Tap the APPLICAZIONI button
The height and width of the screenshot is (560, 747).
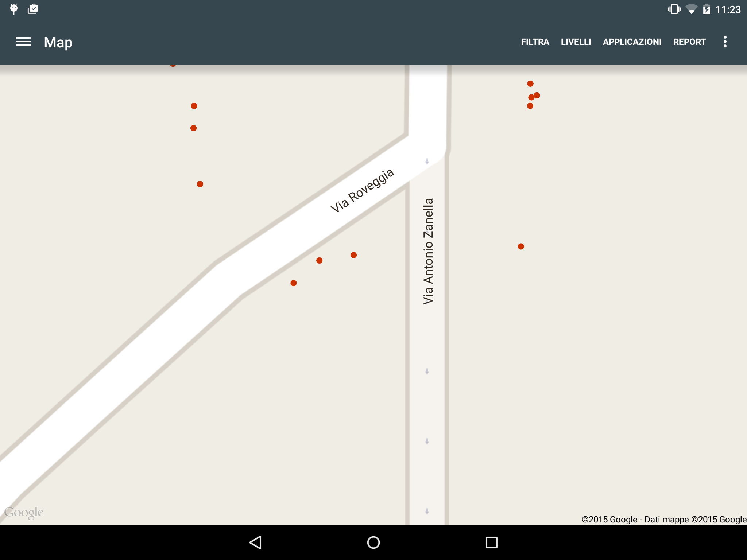pos(632,42)
